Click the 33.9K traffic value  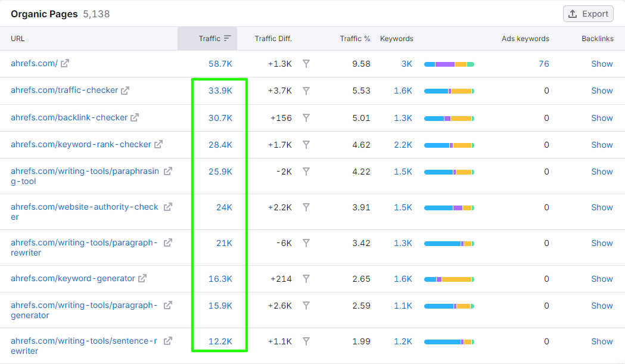220,91
